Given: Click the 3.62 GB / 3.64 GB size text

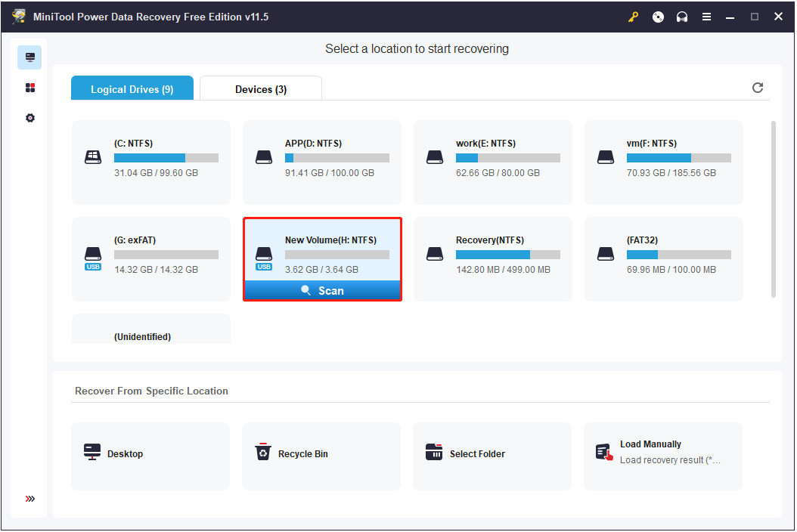Looking at the screenshot, I should [321, 269].
